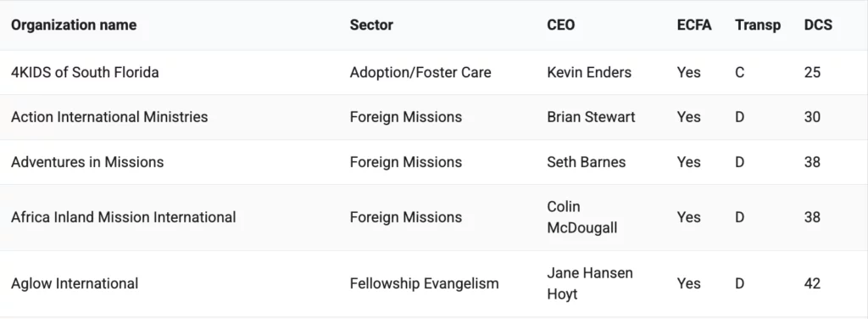Select Adventures in Missions organization
Screen dimensions: 868x319
[x=87, y=162]
